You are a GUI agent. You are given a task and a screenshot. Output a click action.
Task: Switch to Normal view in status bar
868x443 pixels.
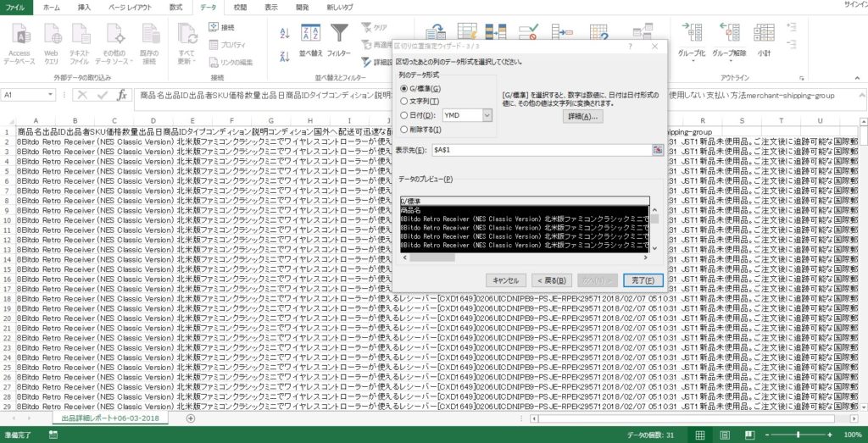pyautogui.click(x=699, y=435)
